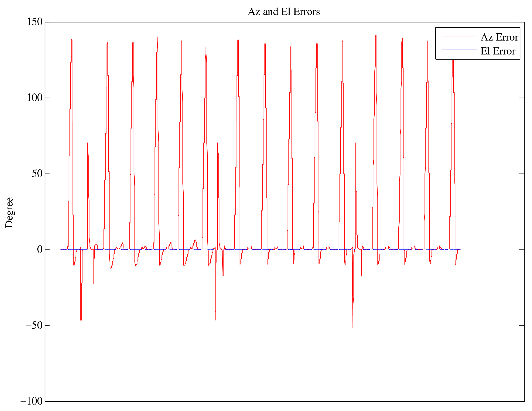Click the y-axis tick label '−50'

(x=34, y=326)
